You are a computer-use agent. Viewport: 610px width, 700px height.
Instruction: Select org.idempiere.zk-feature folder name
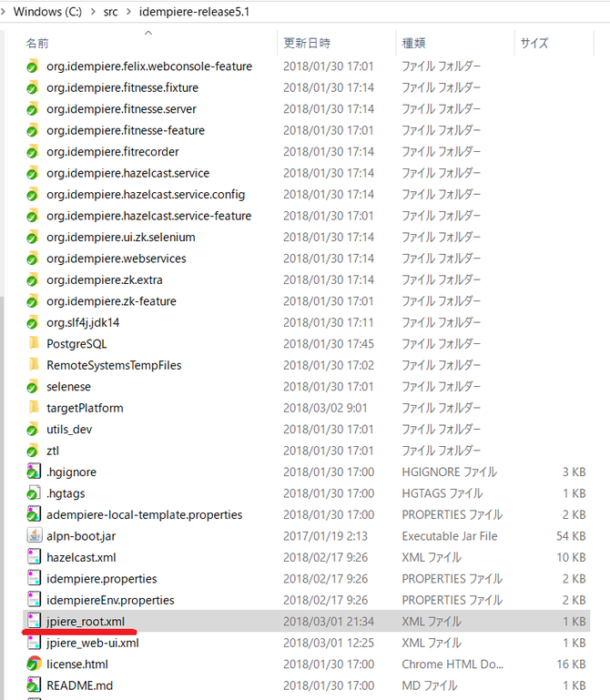coord(111,301)
